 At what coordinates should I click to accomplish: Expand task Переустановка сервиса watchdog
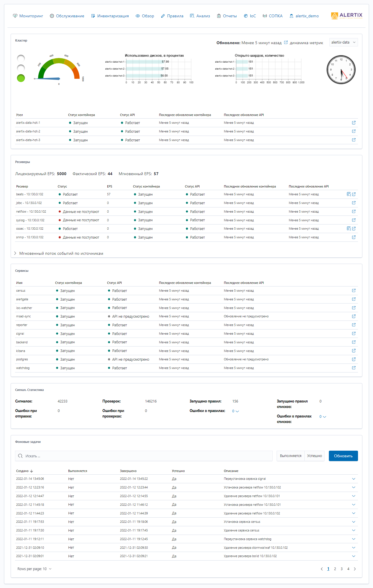click(354, 539)
